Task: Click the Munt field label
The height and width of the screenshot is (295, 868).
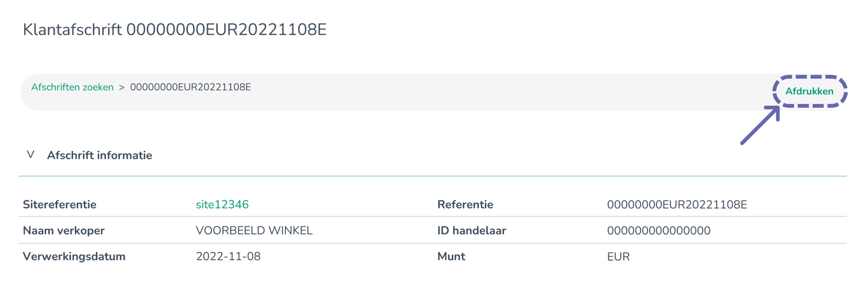Action: click(451, 257)
